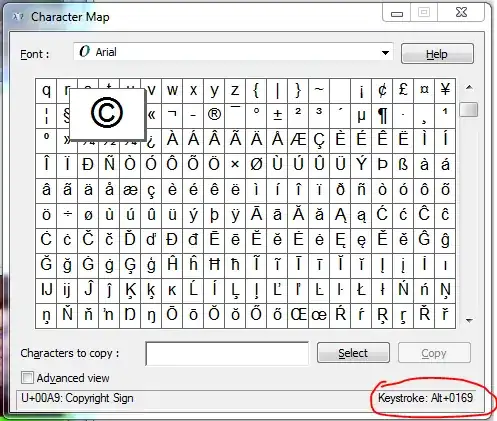Select the superscript three ³ character
Viewport: 497px width, 421px height.
319,115
